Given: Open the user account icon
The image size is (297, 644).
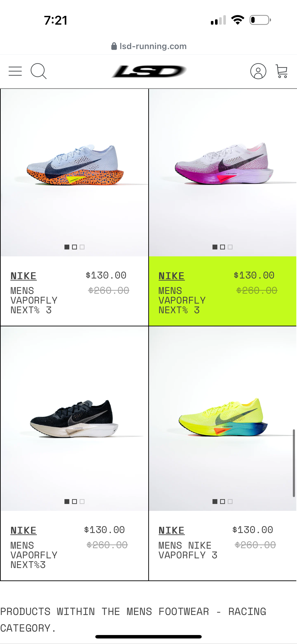Looking at the screenshot, I should [x=258, y=71].
